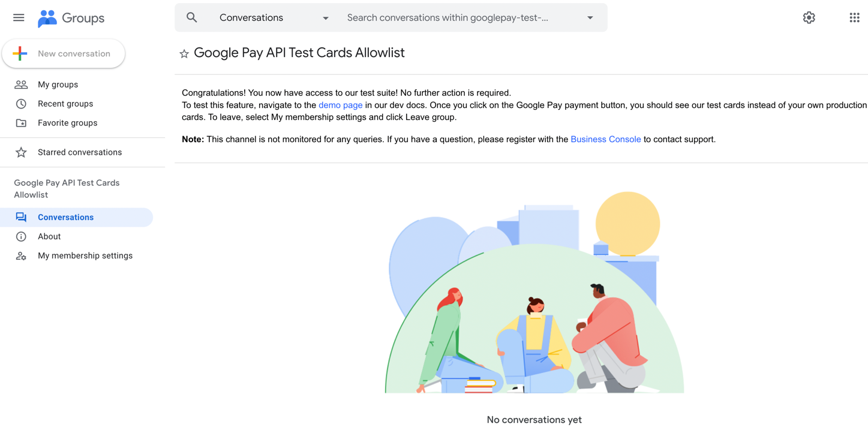The height and width of the screenshot is (433, 868).
Task: Go to My membership settings
Action: coord(85,255)
